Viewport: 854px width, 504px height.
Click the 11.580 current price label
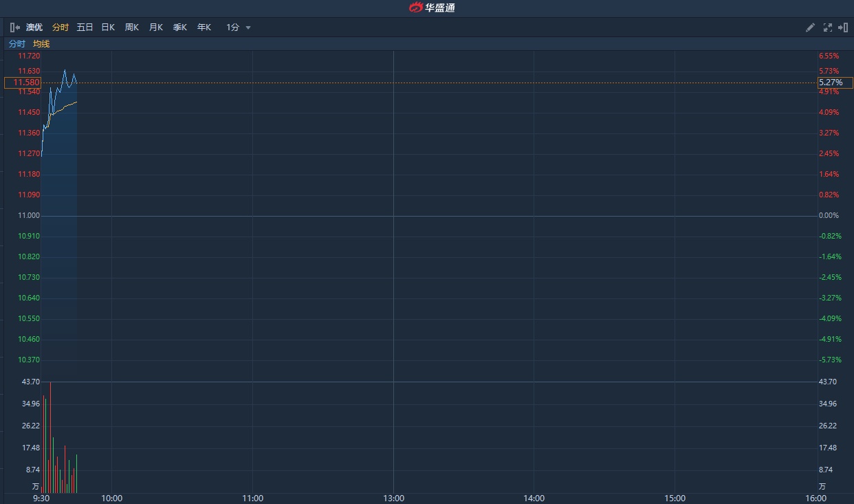point(23,83)
